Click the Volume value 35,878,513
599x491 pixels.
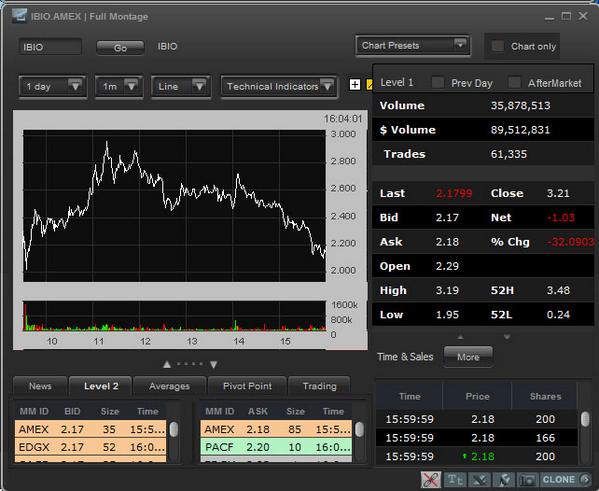point(520,105)
